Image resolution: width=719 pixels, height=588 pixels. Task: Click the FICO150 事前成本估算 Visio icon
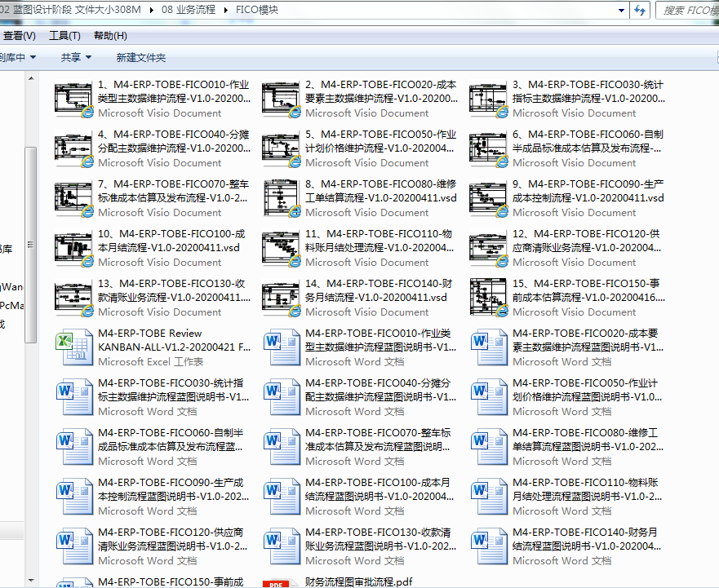[488, 298]
